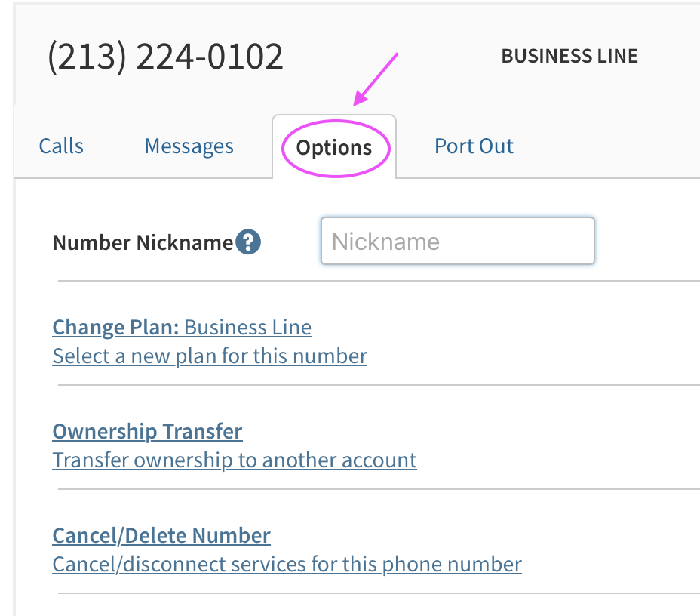Click the (213) area code in the heading

click(86, 57)
